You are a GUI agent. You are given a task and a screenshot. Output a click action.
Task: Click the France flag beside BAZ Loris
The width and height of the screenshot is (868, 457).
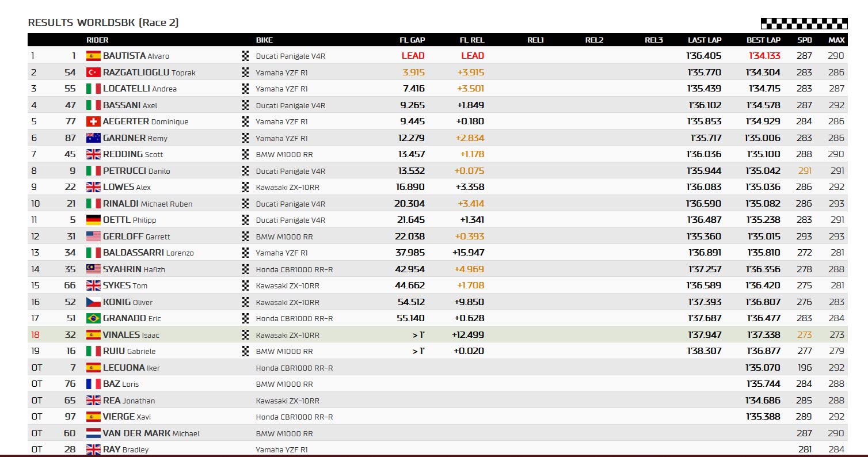coord(93,384)
